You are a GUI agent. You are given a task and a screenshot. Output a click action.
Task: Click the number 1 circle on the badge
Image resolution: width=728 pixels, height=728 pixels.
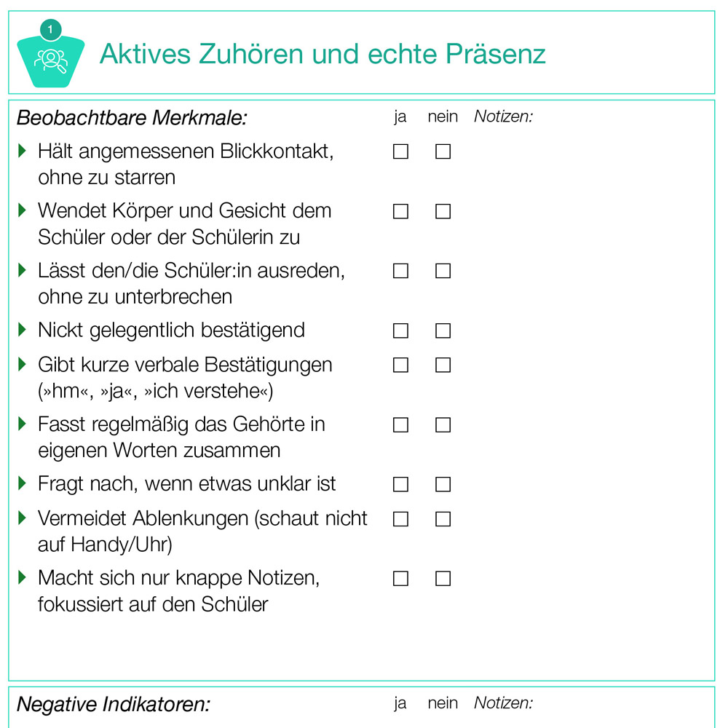click(x=50, y=30)
